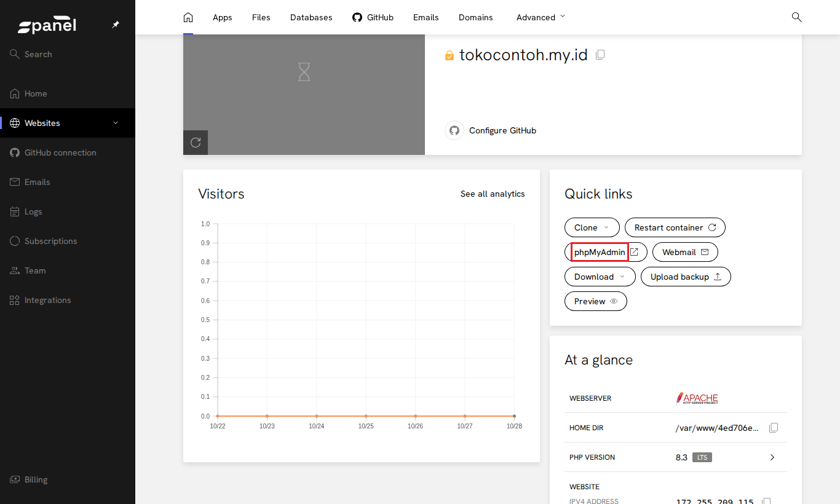Expand the Websites sidebar menu
840x504 pixels.
click(x=116, y=123)
